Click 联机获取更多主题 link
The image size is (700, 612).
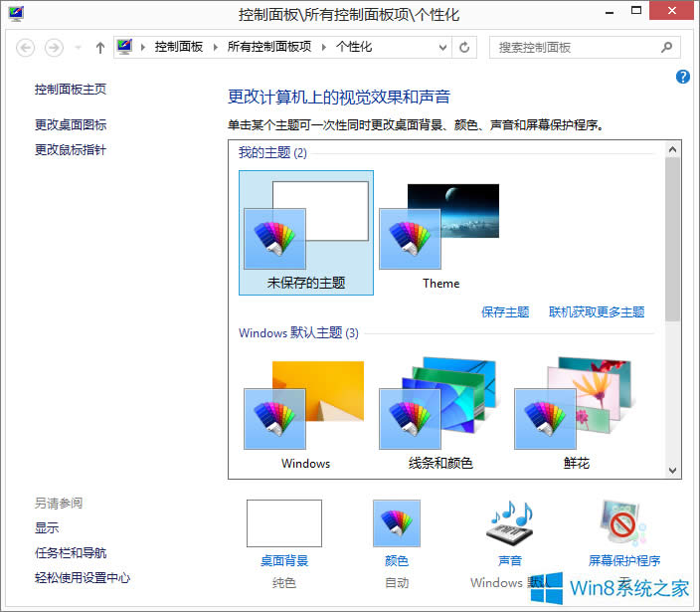(597, 311)
